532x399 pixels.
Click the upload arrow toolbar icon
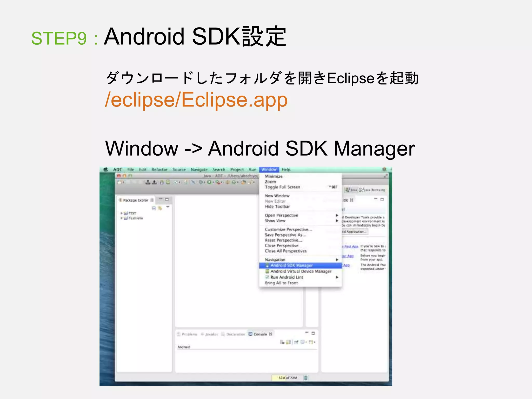click(148, 182)
